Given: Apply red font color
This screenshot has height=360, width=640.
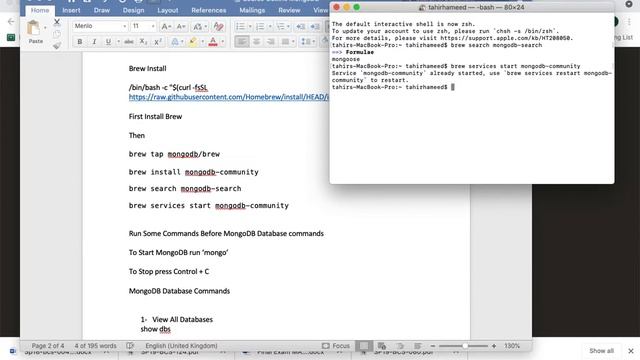Looking at the screenshot, I should [x=213, y=42].
